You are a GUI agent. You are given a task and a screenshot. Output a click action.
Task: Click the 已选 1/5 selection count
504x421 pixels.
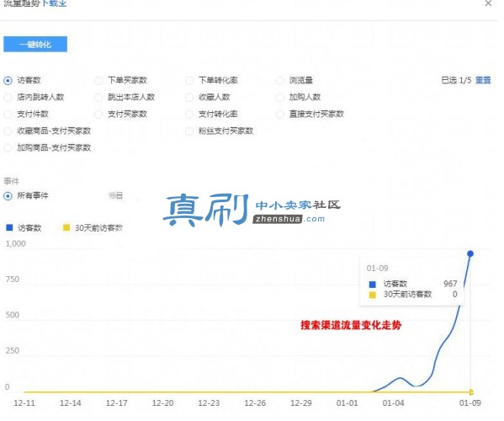pyautogui.click(x=456, y=80)
